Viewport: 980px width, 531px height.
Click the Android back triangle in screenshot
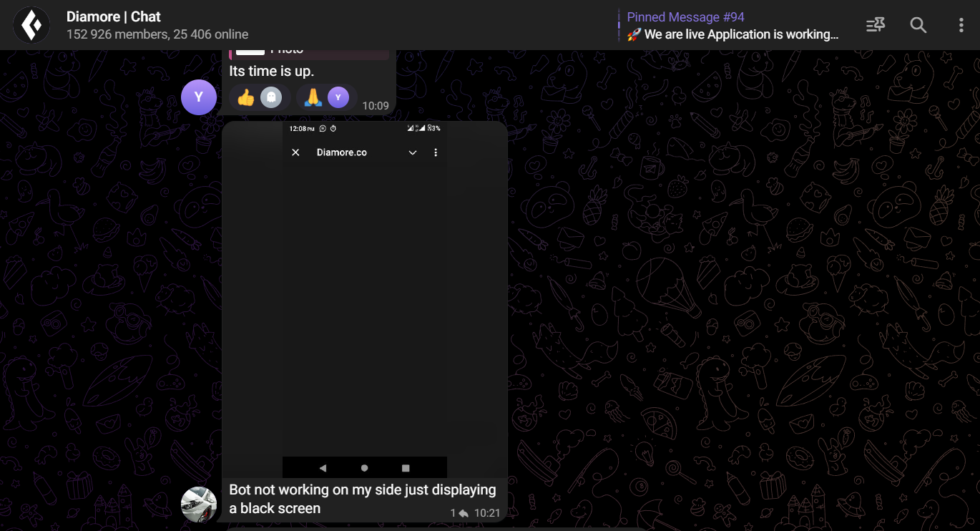tap(323, 468)
